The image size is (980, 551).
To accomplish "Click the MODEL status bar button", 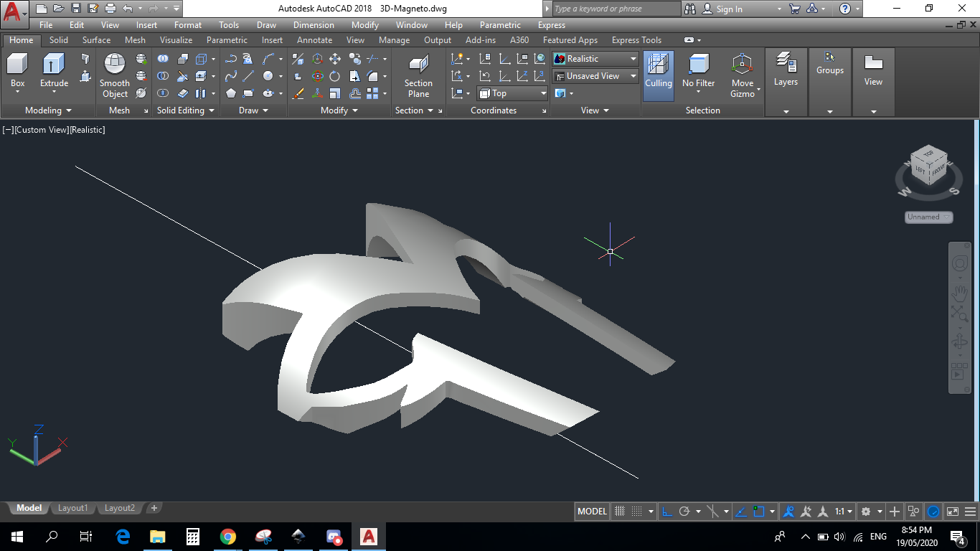I will click(x=592, y=512).
